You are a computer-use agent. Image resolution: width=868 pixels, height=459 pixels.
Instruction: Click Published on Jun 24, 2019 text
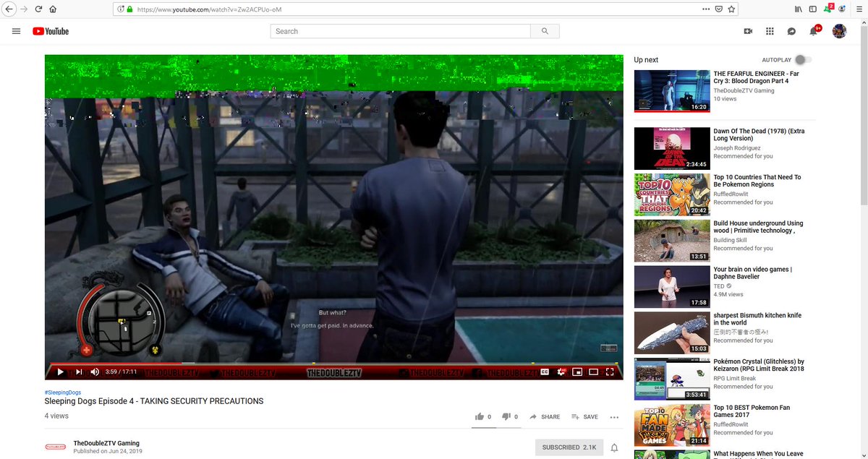108,451
